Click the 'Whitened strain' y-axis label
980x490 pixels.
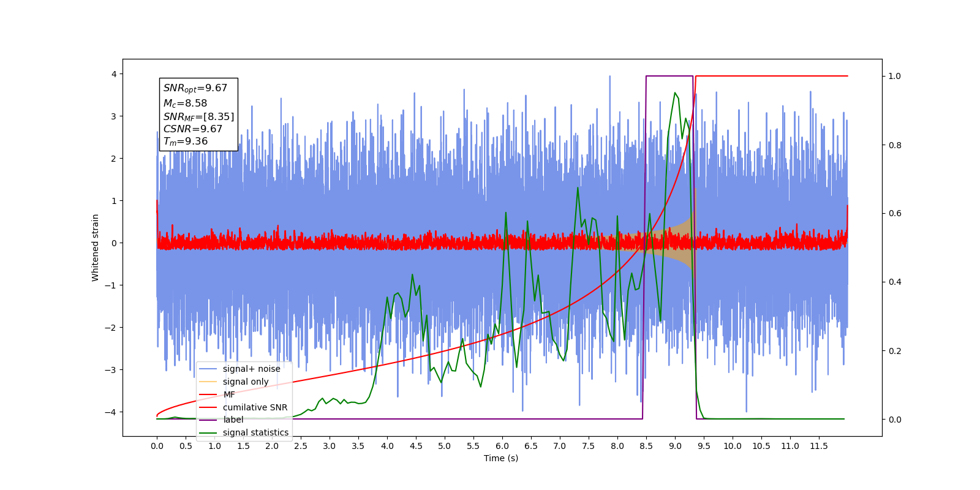pos(95,247)
